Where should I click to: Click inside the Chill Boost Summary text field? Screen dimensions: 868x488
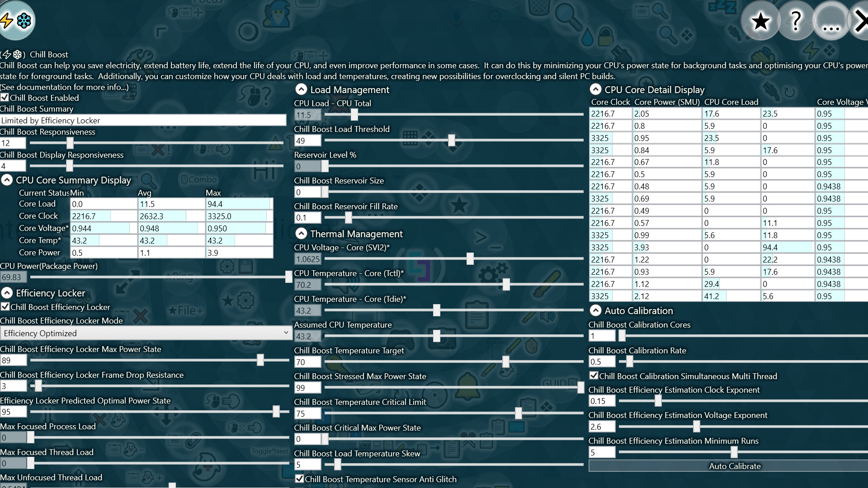(143, 120)
